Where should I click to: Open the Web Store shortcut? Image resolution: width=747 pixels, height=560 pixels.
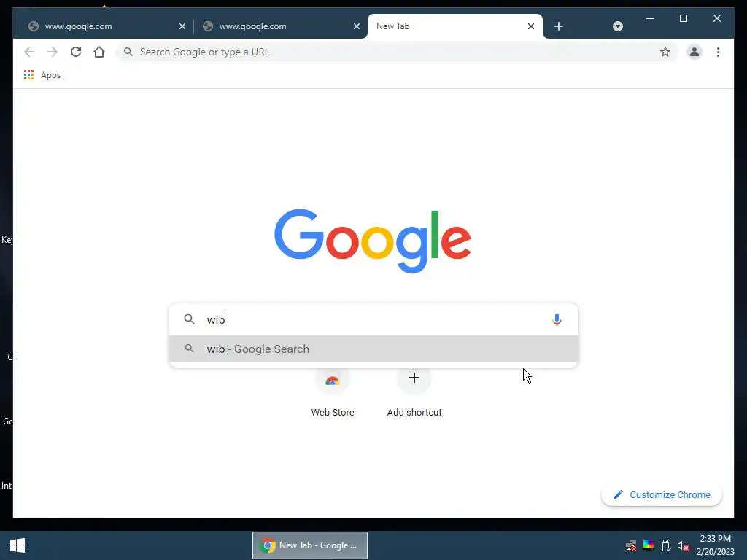(333, 391)
